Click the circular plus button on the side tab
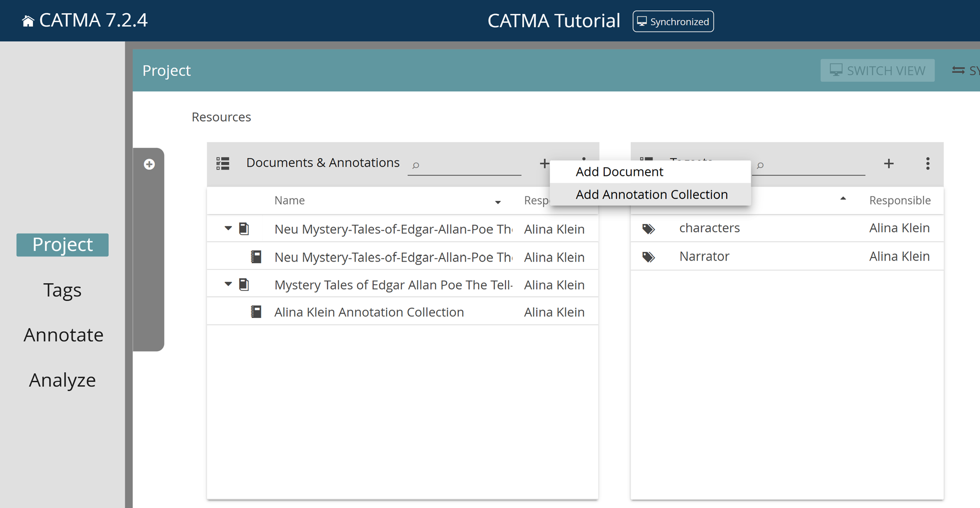The image size is (980, 508). [149, 164]
